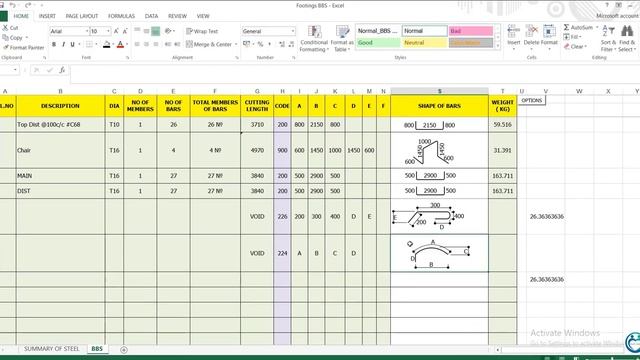
Task: Activate the Format Painter brush
Action: [5, 47]
